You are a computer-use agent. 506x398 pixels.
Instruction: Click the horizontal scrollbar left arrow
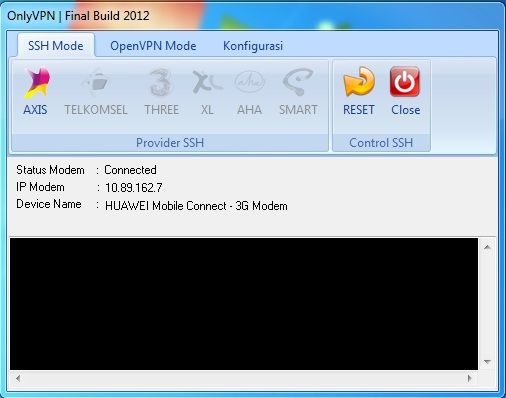click(x=18, y=378)
